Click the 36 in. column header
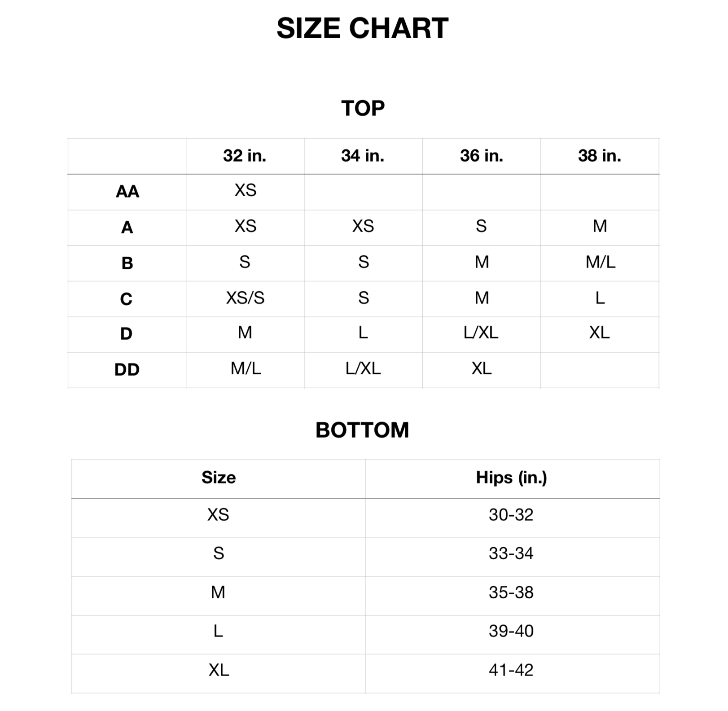Viewport: 728px width, 711px height. 481,156
